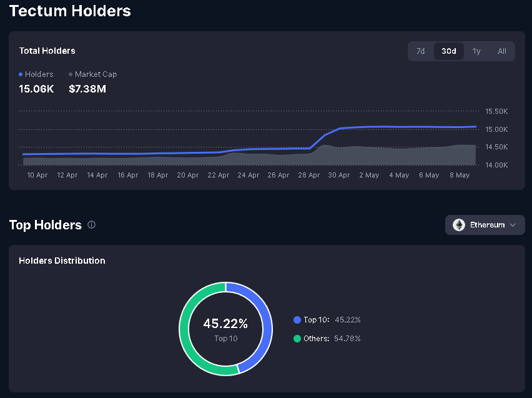Switch chart range to 1y
This screenshot has height=398, width=532.
pyautogui.click(x=476, y=51)
